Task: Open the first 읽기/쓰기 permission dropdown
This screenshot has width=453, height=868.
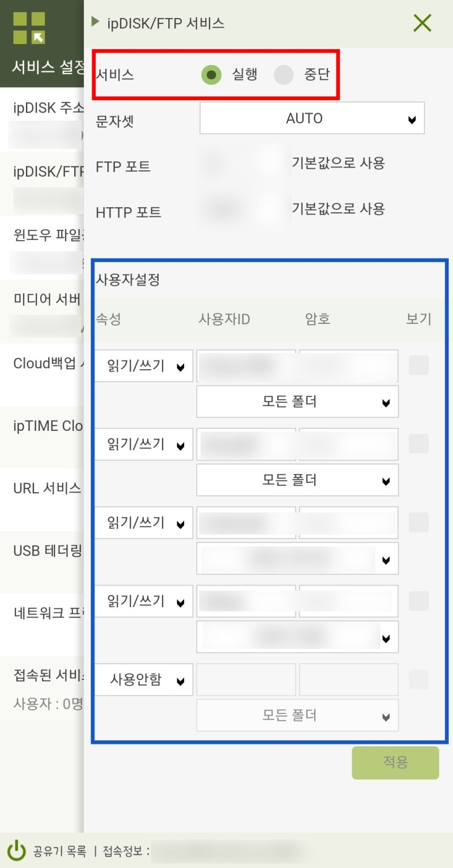Action: point(143,366)
